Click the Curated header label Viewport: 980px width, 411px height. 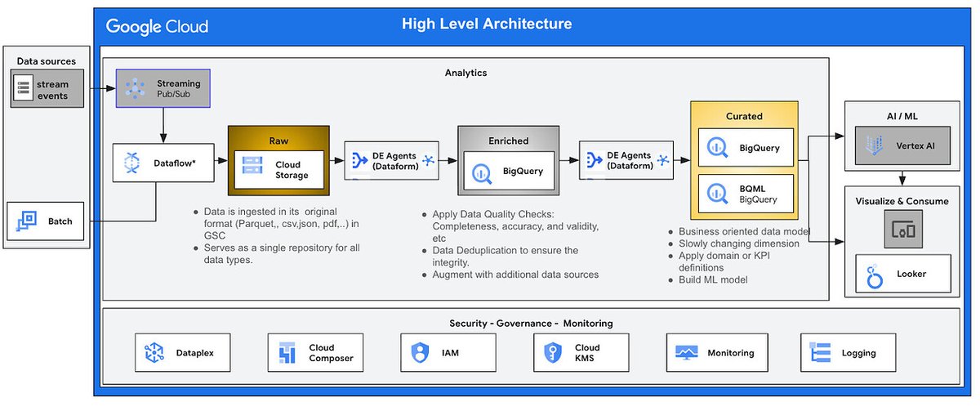[x=744, y=116]
